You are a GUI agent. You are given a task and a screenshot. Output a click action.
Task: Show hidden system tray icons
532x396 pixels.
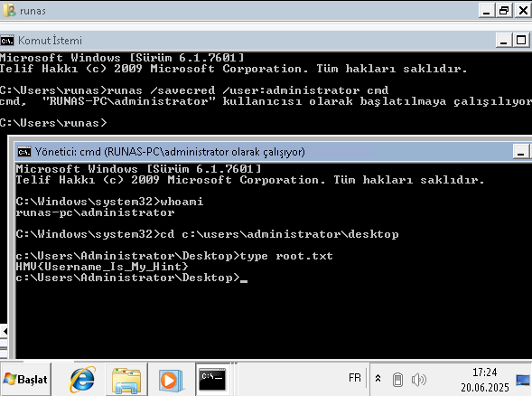coord(378,378)
